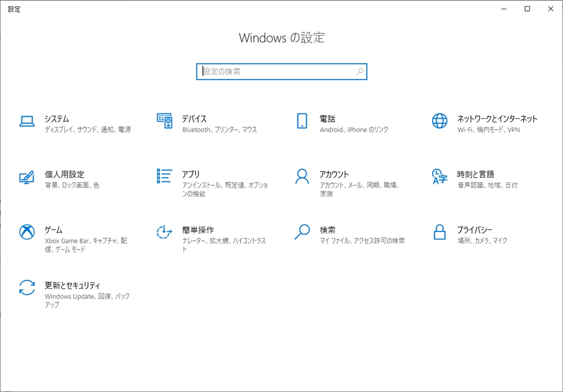Click the 簡単操作 accessibility icon
Viewport: 563px width, 392px height.
pyautogui.click(x=164, y=232)
